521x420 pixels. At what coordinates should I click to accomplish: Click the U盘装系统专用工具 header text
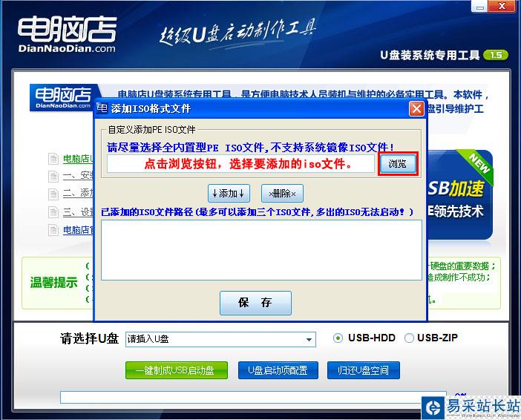(430, 55)
